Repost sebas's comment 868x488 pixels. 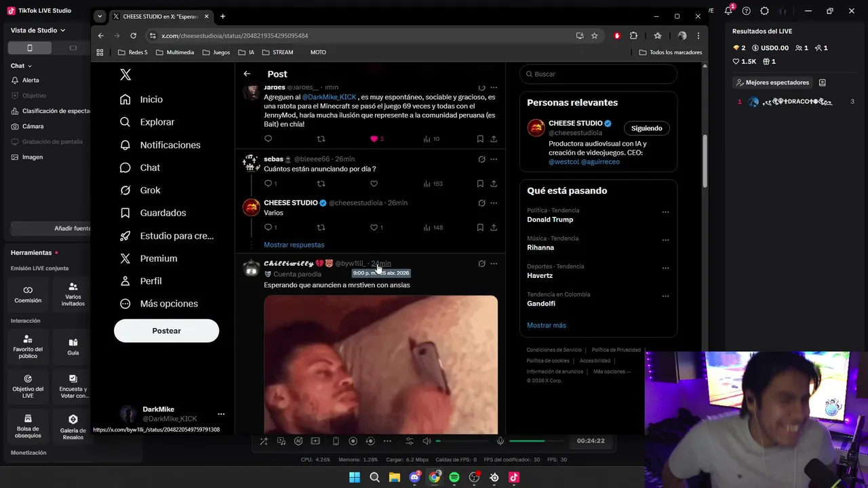[321, 184]
